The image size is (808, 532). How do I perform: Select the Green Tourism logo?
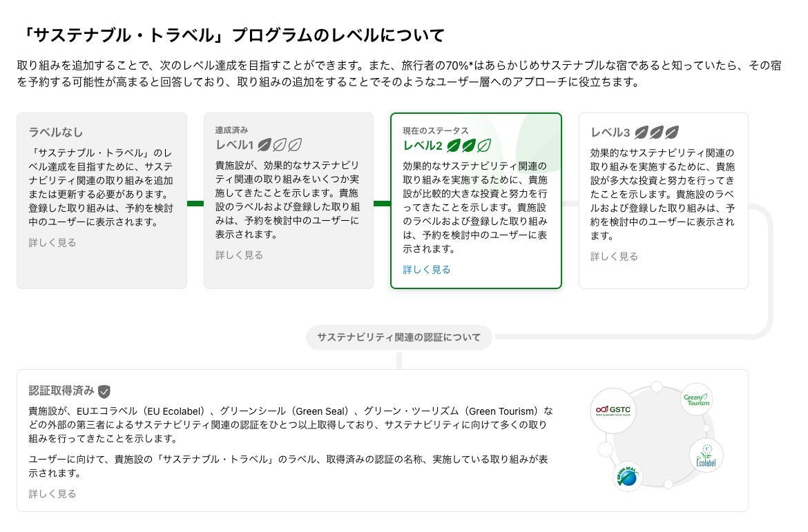695,399
